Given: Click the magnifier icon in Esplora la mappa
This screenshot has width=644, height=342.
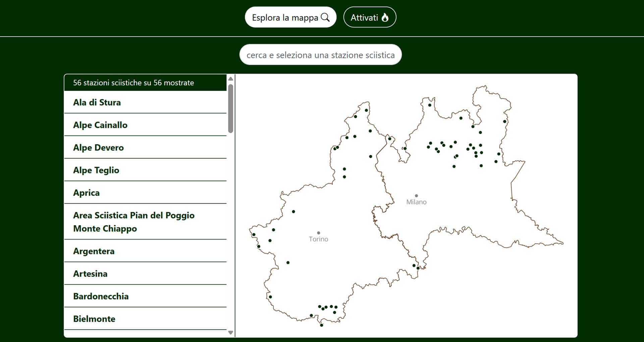Looking at the screenshot, I should [325, 17].
